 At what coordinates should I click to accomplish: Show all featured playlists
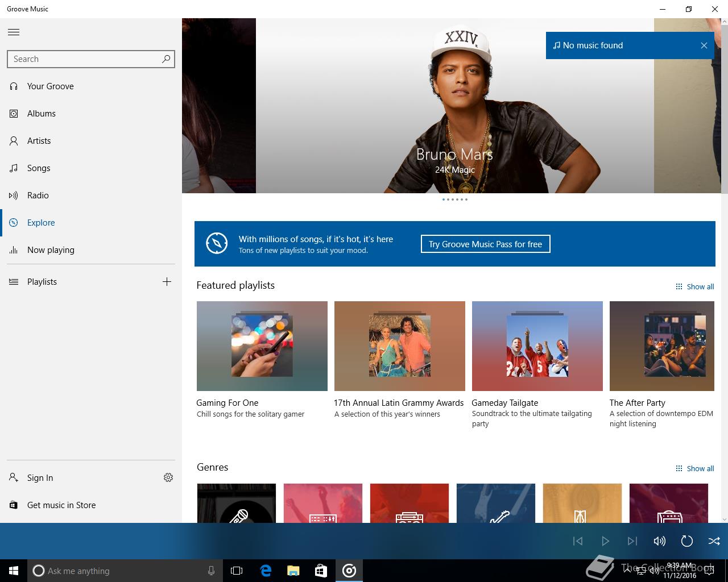click(694, 286)
